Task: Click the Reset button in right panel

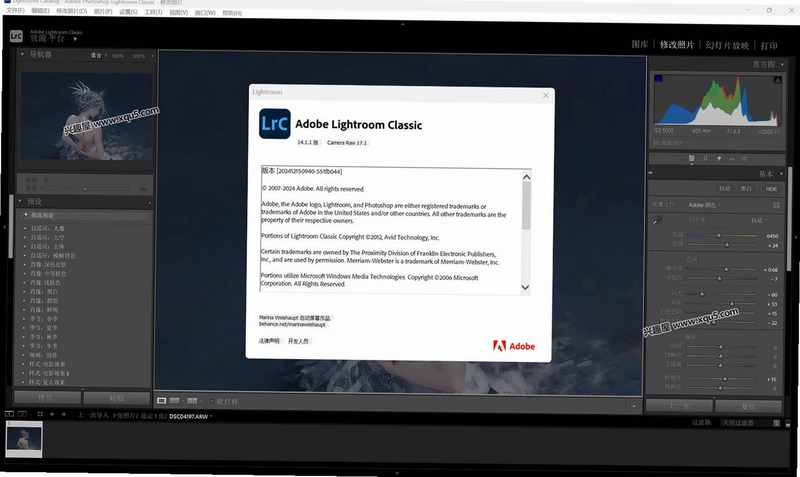Action: (748, 407)
